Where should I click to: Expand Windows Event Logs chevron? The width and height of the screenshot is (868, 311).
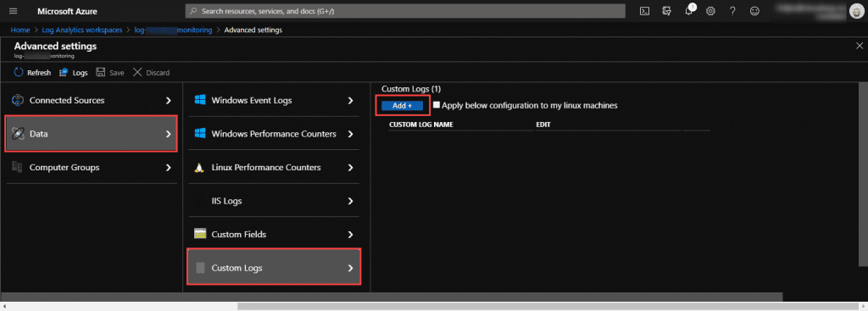click(350, 100)
